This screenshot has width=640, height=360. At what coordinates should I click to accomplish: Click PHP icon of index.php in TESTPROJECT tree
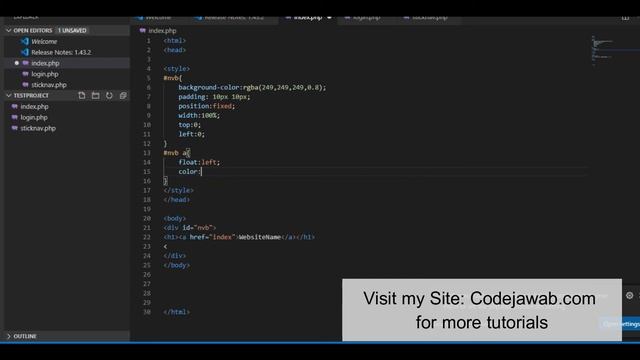pos(15,106)
